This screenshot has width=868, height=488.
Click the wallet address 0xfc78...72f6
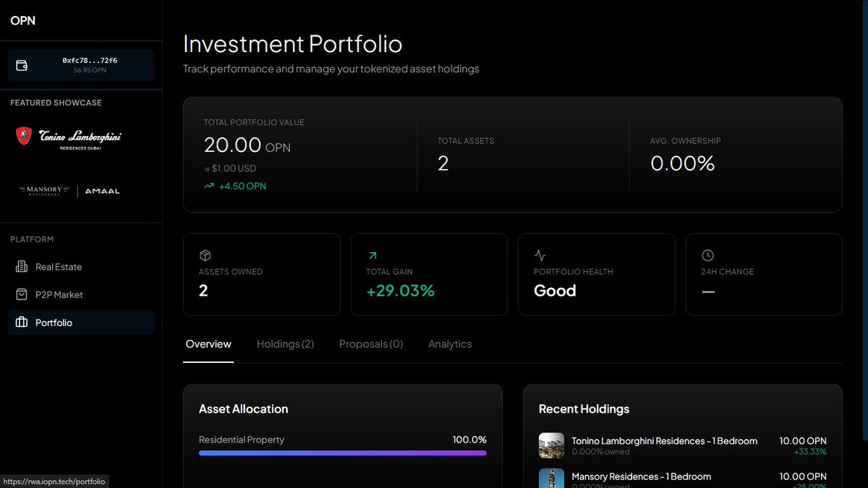coord(90,61)
